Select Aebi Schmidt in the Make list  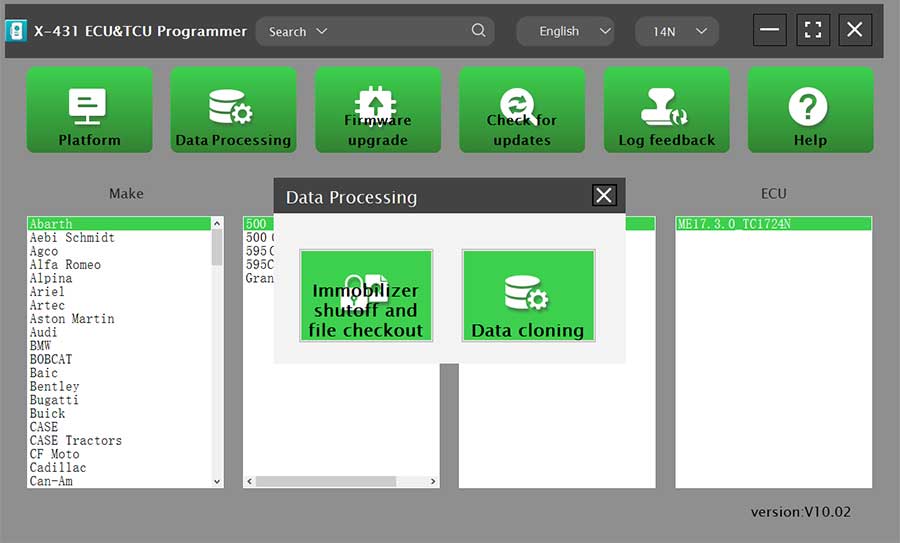click(x=119, y=237)
